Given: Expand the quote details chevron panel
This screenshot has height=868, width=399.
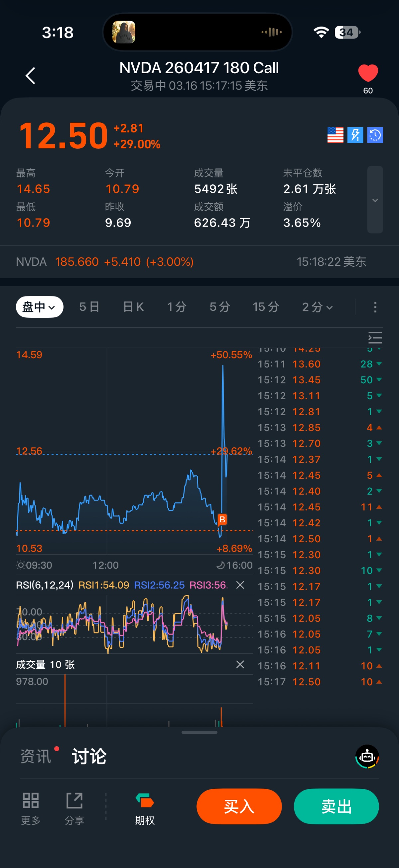Looking at the screenshot, I should [x=375, y=200].
